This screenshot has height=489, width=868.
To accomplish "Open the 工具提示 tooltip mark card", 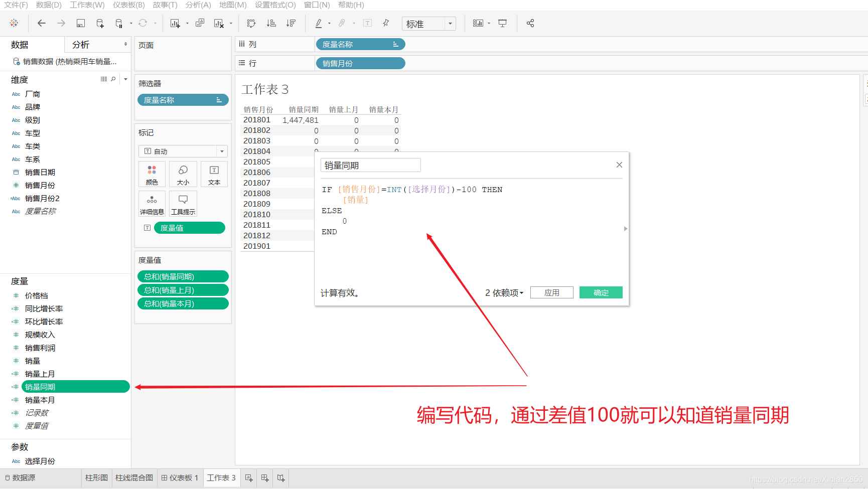I will coord(183,204).
